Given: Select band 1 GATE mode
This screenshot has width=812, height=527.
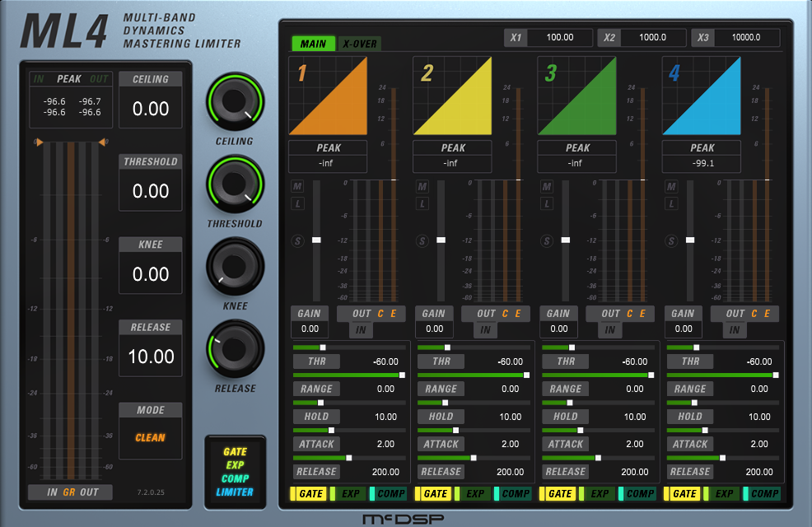Looking at the screenshot, I should pos(307,494).
